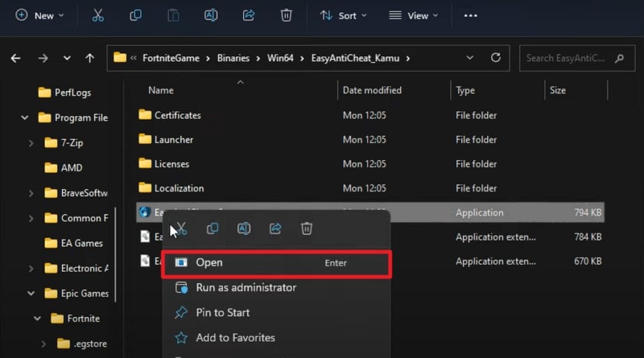The height and width of the screenshot is (358, 644).
Task: Expand the 7-Zip tree node
Action: 31,143
